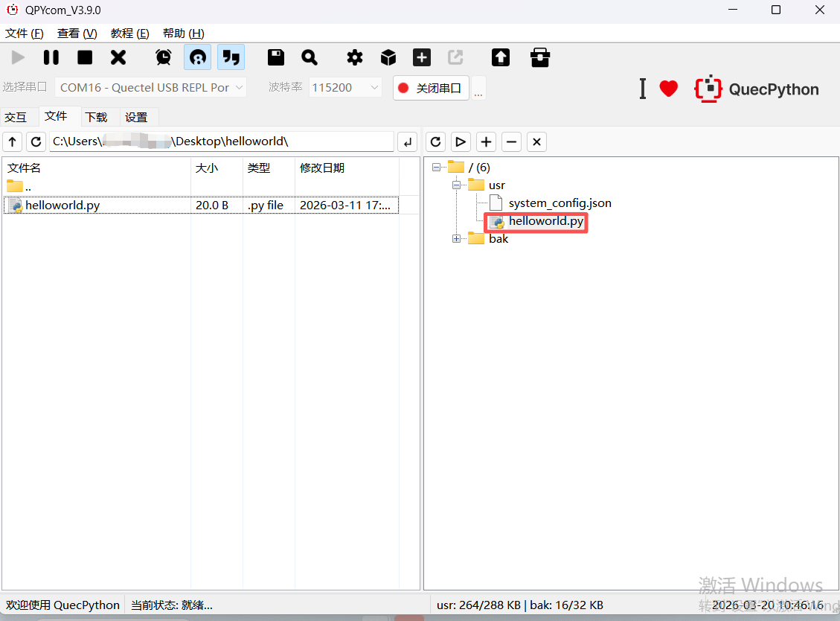Click the 3D cube package icon

388,57
